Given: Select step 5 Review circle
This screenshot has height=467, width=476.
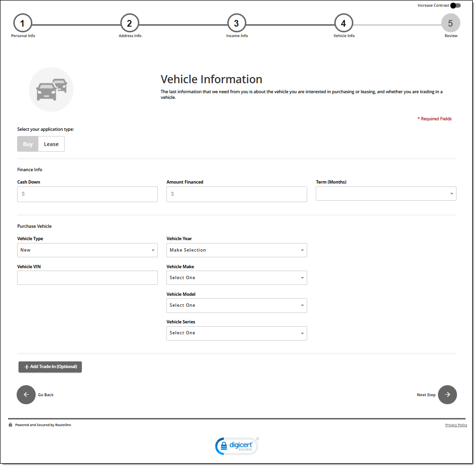Looking at the screenshot, I should (450, 23).
